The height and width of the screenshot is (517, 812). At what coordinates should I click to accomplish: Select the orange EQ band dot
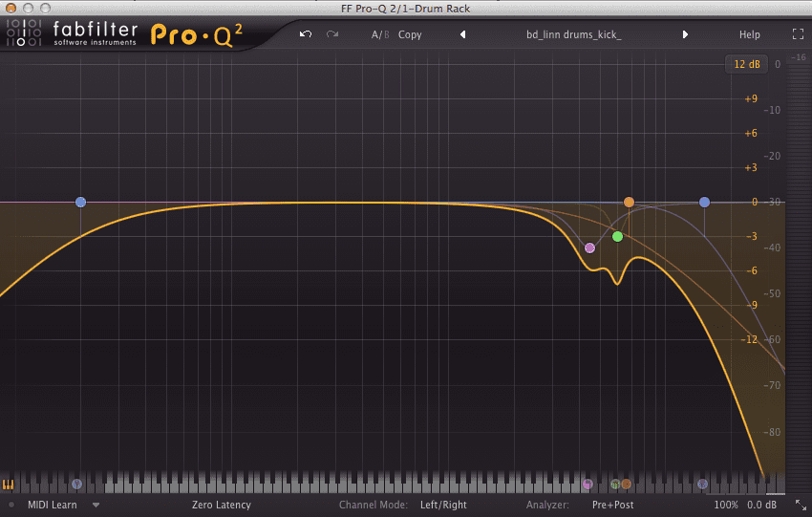point(629,202)
